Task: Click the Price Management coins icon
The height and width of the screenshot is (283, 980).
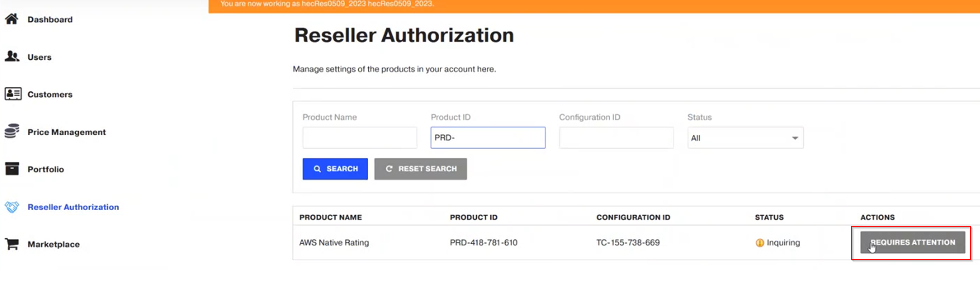Action: tap(12, 131)
